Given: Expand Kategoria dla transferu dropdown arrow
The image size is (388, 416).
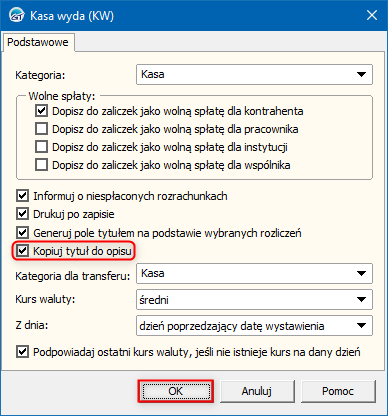Looking at the screenshot, I should 361,273.
